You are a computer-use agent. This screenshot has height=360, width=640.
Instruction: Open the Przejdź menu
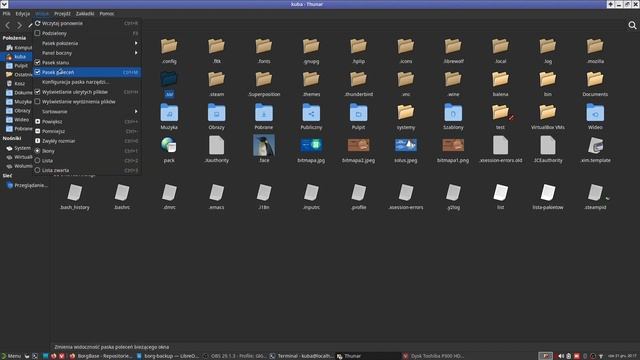[x=62, y=13]
